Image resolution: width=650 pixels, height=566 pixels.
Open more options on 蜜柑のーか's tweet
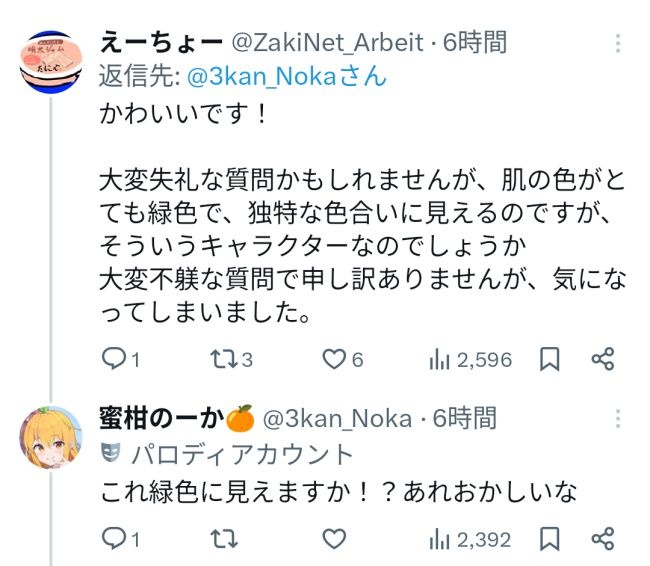point(620,418)
